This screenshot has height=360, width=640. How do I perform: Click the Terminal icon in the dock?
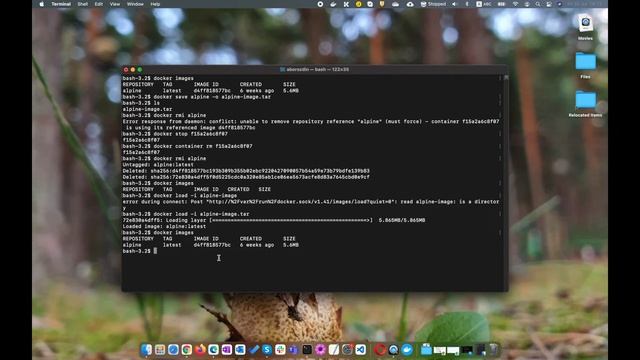click(307, 349)
